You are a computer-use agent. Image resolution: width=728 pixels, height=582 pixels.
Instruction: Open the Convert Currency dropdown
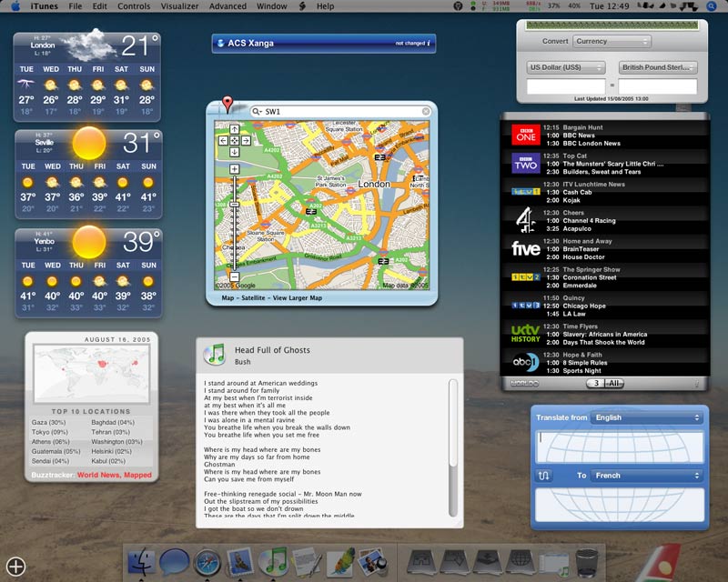(x=612, y=41)
